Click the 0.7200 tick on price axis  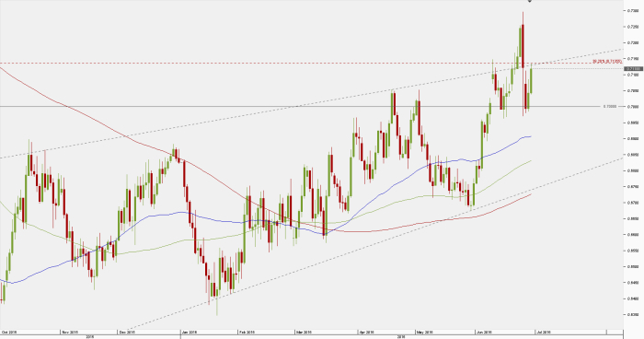coord(633,42)
